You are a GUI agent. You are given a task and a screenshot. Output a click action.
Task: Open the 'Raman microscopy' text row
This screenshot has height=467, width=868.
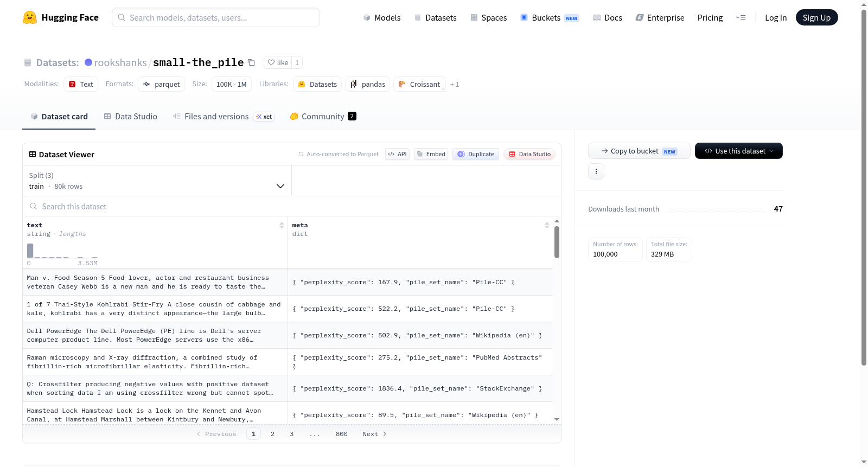click(155, 362)
